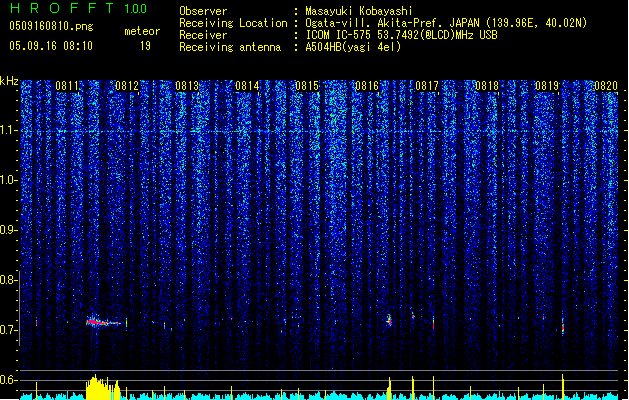Click the 0812 time marker
Screen dimensions: 629x400
pyautogui.click(x=127, y=86)
